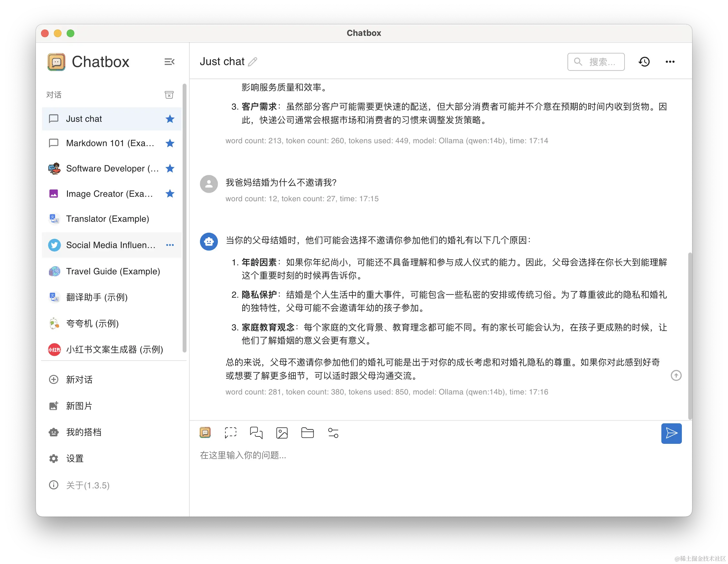Open Social Media Influencer options menu
The height and width of the screenshot is (564, 728).
point(170,245)
